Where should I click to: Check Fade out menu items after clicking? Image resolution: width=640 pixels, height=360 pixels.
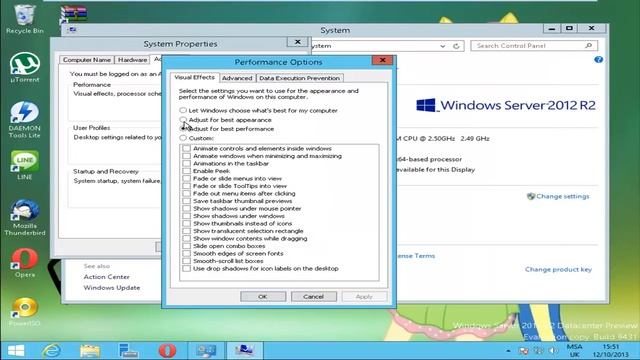pos(187,193)
